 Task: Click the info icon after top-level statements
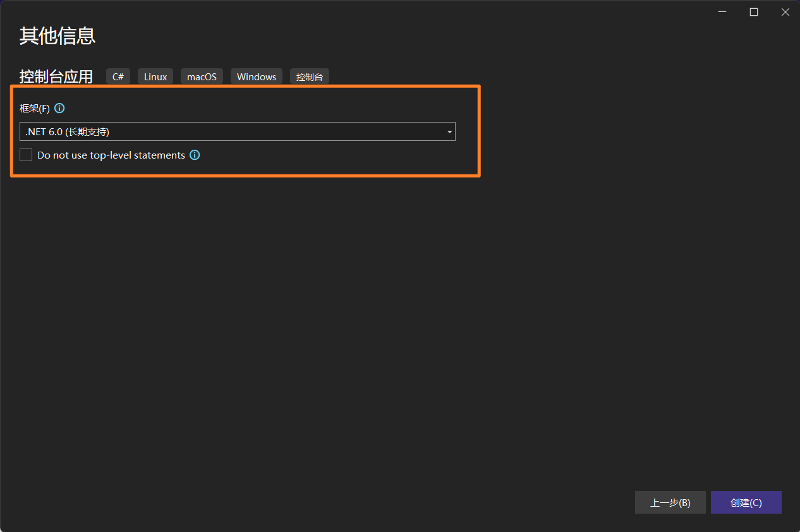[x=195, y=155]
